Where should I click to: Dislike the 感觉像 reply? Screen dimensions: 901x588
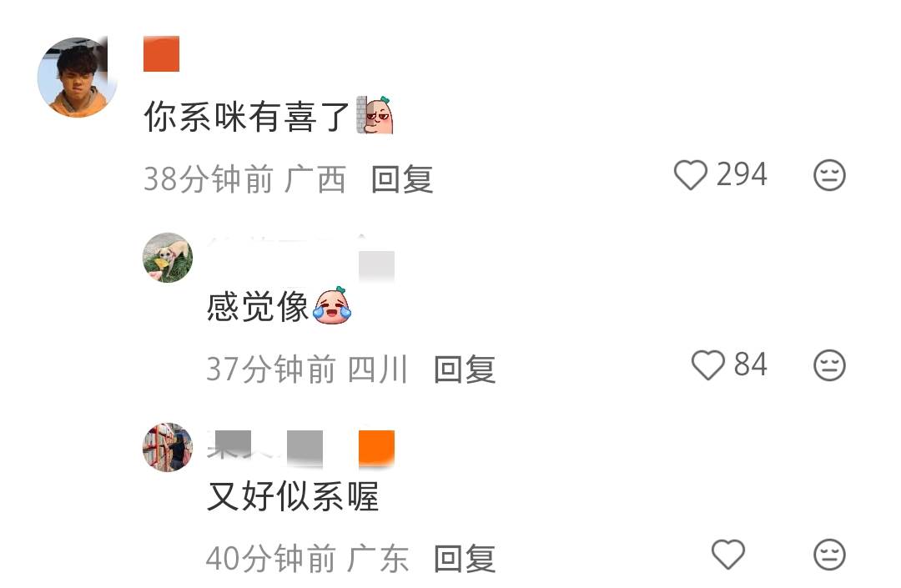(x=830, y=365)
